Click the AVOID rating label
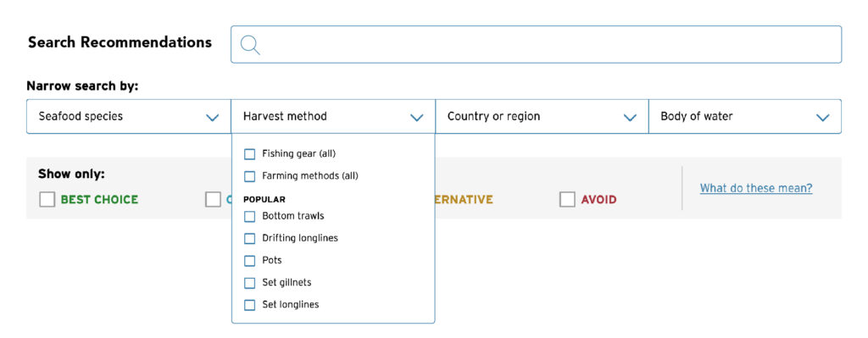This screenshot has width=868, height=338. [598, 200]
